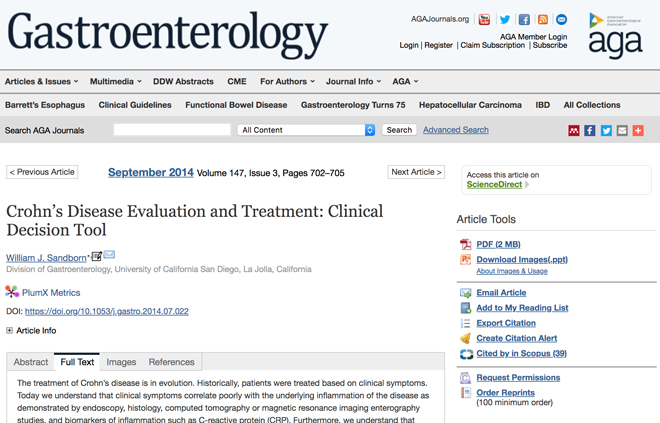Viewport: 660px width, 423px height.
Task: Open Clinical Guidelines collection
Action: pos(135,105)
